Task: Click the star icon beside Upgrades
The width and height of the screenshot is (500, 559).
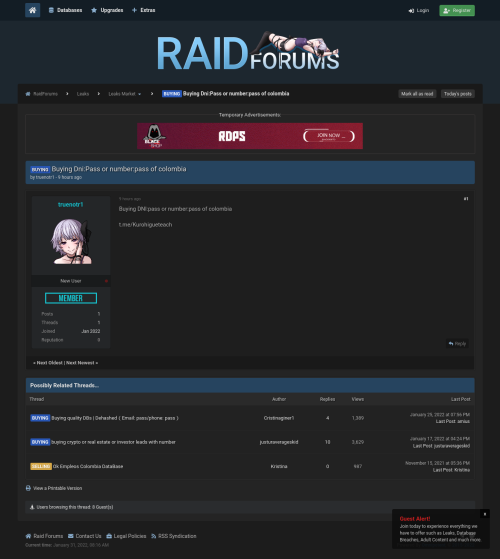Action: pyautogui.click(x=94, y=10)
